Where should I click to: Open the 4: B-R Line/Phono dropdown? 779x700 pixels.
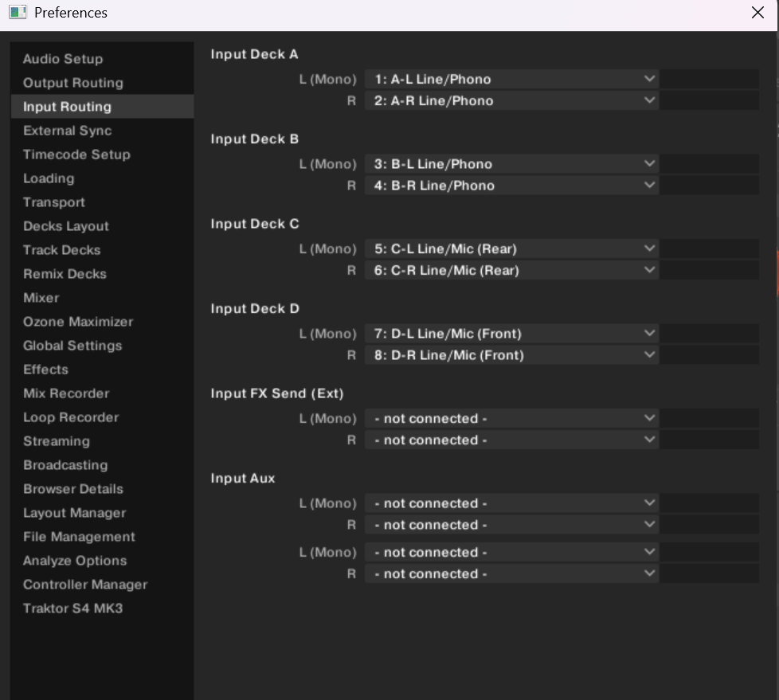pos(511,186)
